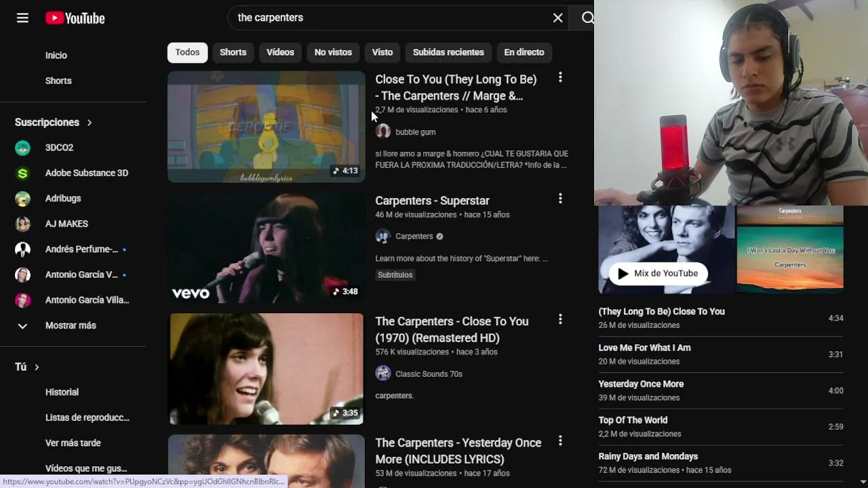Open more options for Close To You Remastered
This screenshot has width=868, height=488.
560,319
